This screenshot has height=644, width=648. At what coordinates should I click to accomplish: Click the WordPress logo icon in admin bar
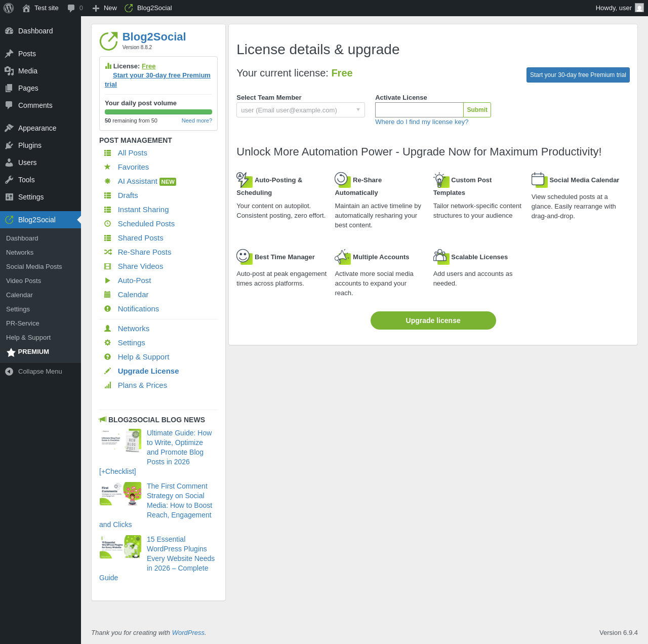point(9,8)
